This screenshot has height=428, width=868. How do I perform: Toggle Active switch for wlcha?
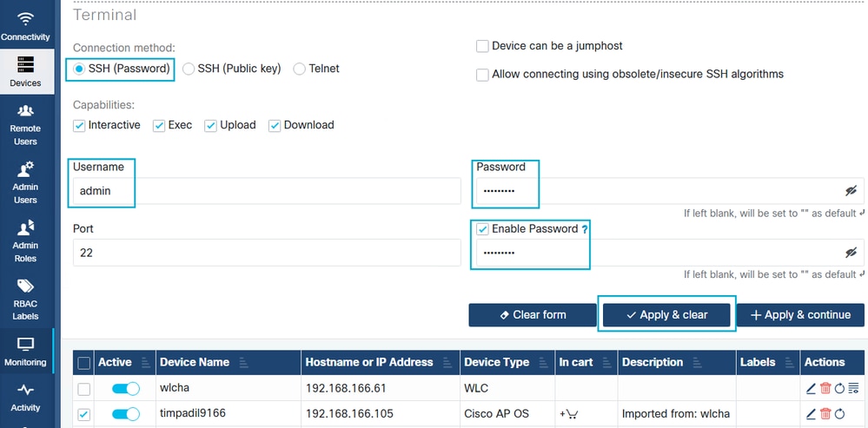point(125,388)
